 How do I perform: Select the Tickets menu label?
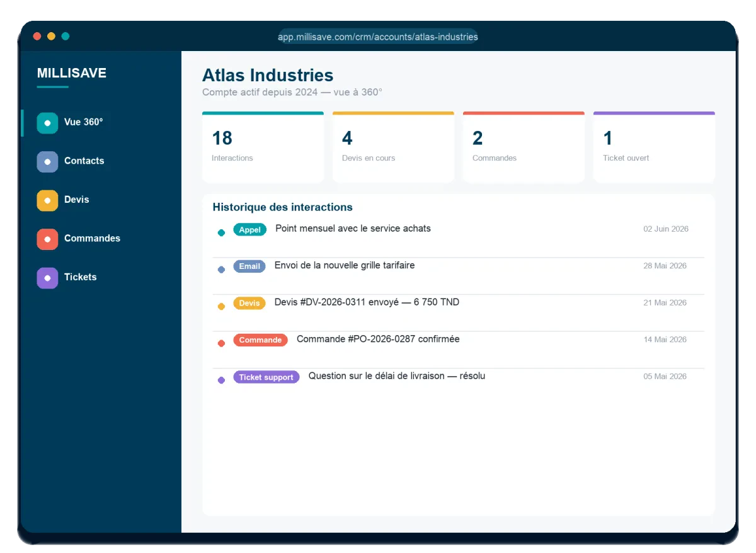[80, 277]
